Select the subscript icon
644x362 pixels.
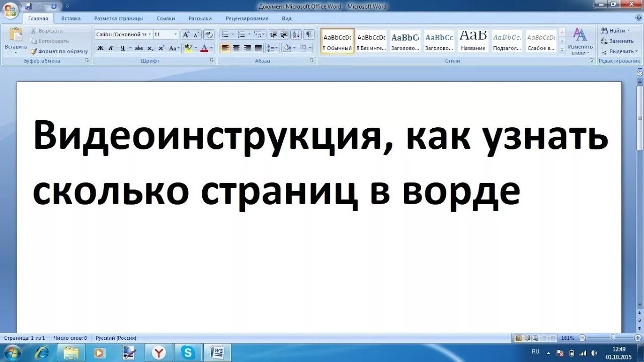(150, 47)
